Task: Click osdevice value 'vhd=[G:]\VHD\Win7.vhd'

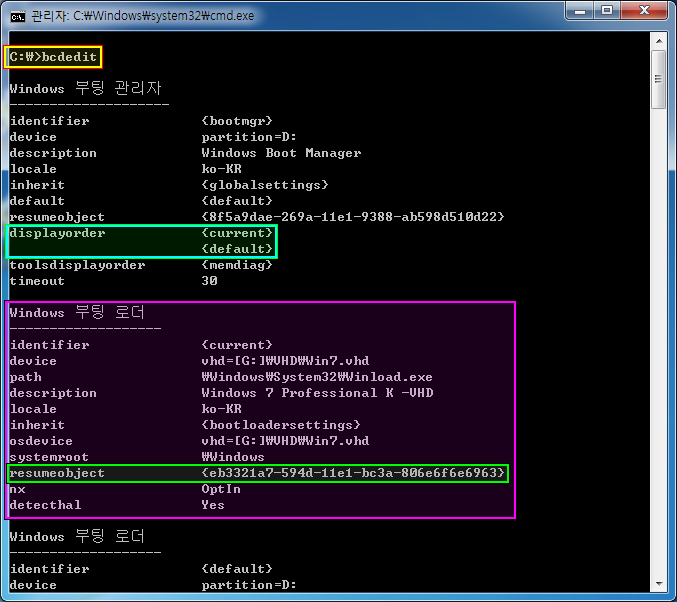Action: 285,441
